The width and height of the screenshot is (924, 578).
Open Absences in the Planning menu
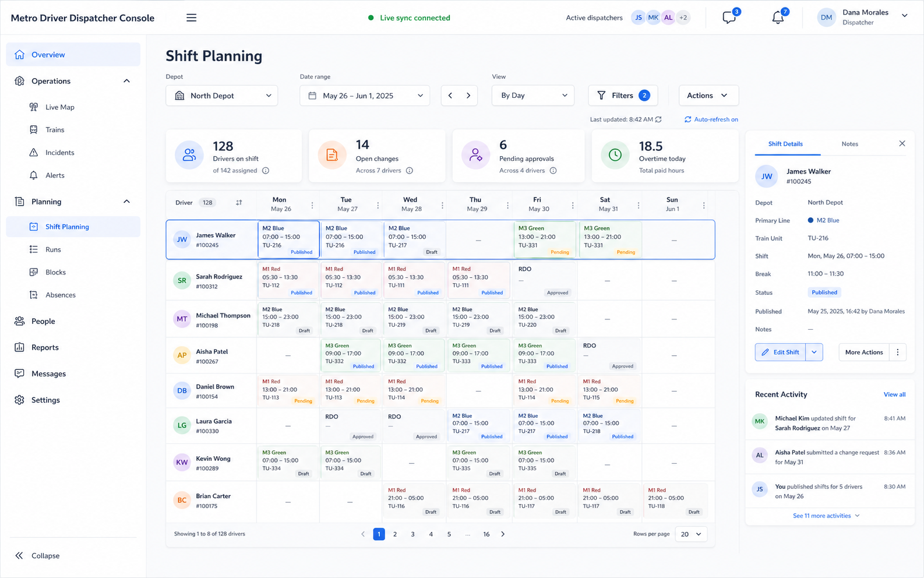pos(61,295)
